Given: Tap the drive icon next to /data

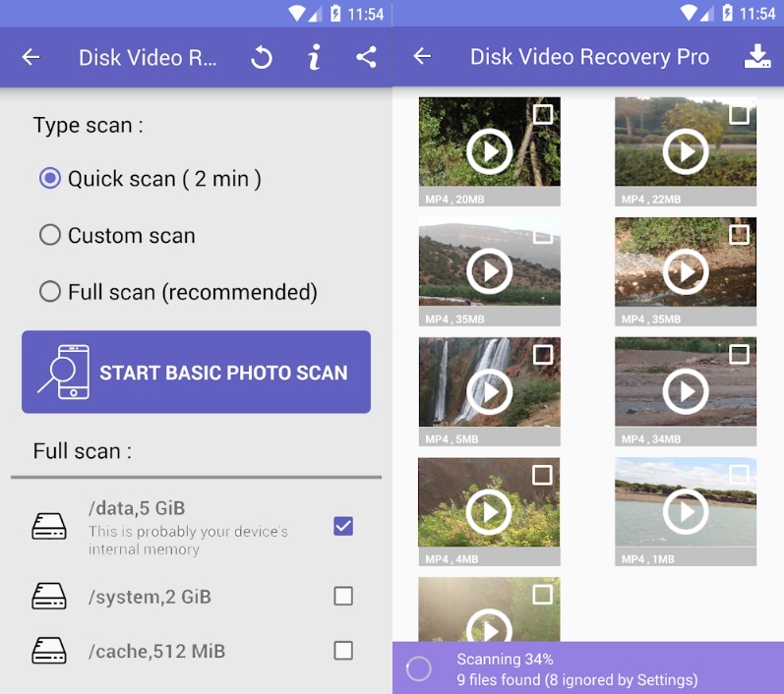Looking at the screenshot, I should [x=49, y=528].
